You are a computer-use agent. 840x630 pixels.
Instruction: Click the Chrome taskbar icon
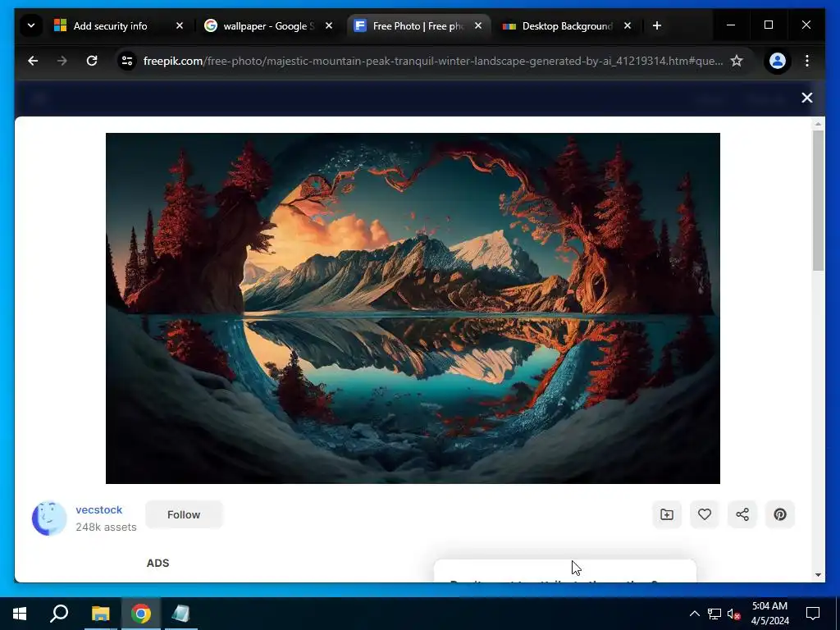[x=141, y=614]
